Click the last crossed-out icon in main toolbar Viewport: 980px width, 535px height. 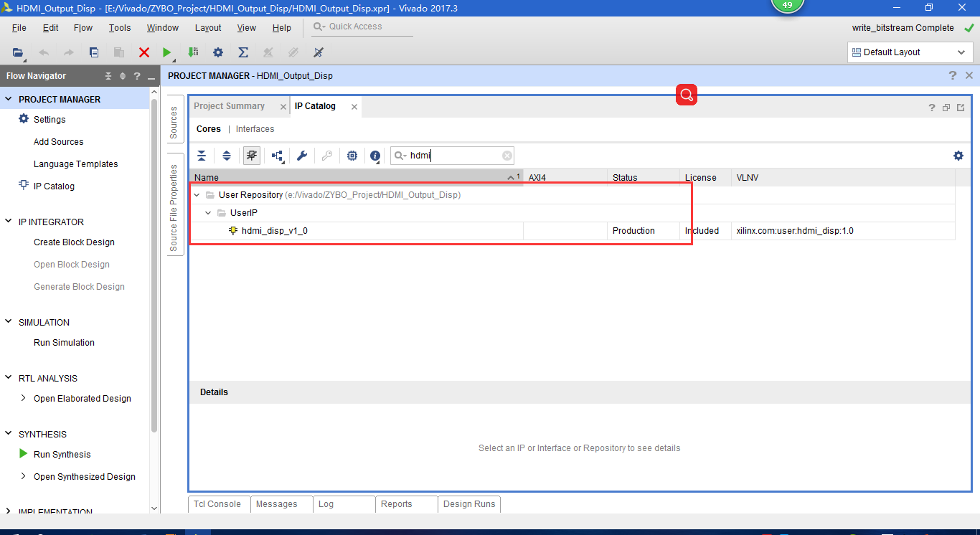pos(319,52)
